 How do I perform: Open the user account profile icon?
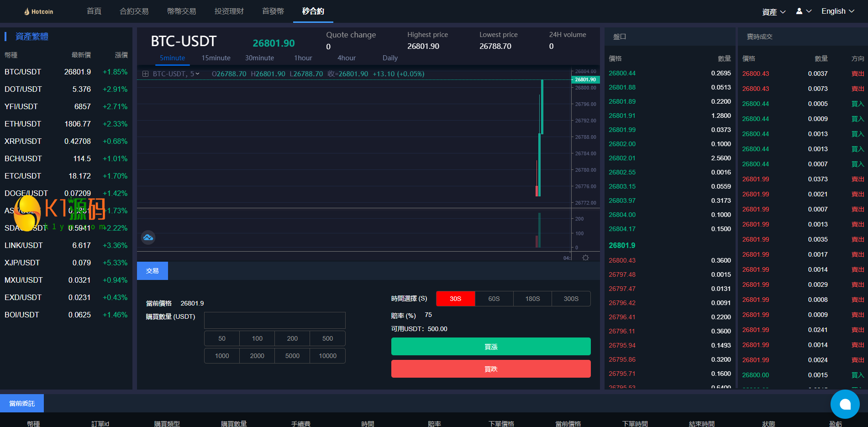[x=799, y=11]
